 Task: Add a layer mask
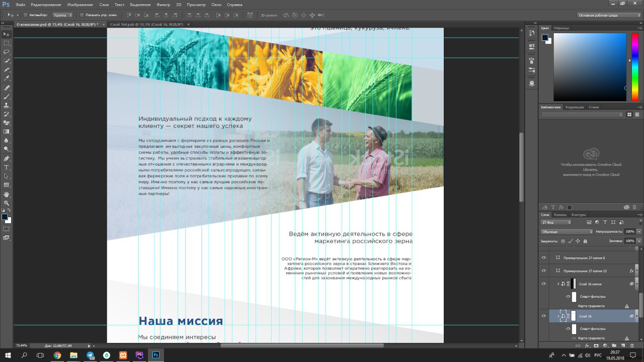point(596,345)
